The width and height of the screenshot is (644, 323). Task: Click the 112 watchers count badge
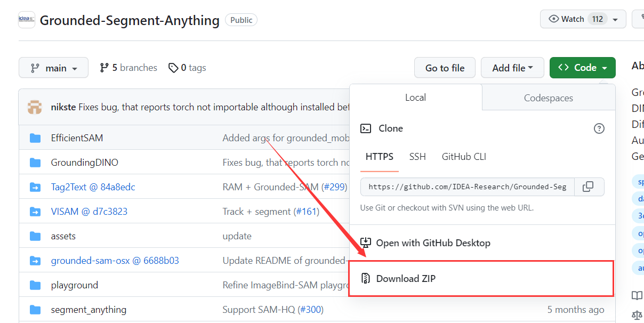[598, 19]
